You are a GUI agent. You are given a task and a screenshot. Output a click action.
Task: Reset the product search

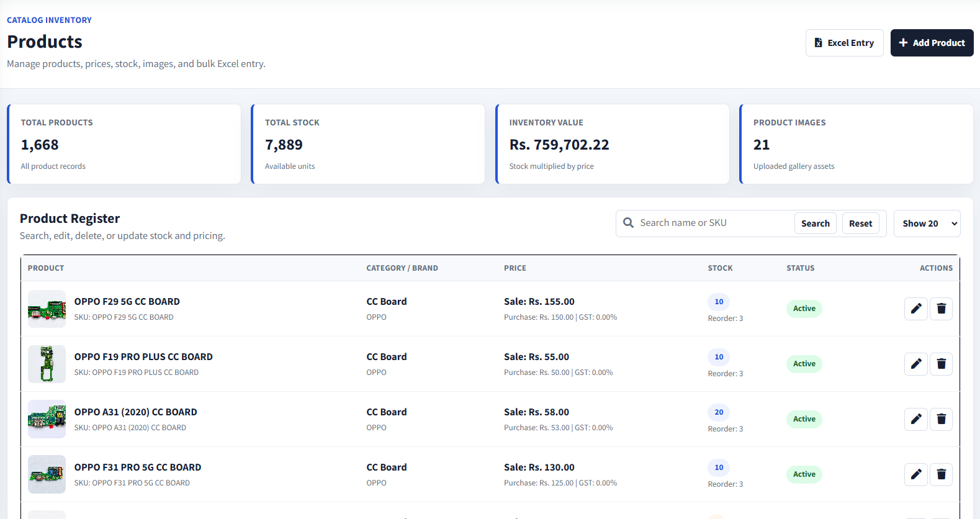(860, 223)
